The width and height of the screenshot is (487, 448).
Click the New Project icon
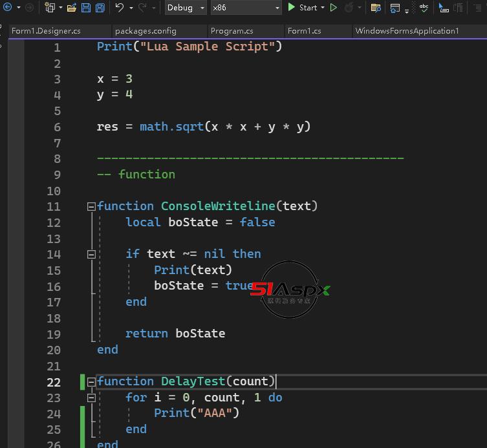coord(50,8)
